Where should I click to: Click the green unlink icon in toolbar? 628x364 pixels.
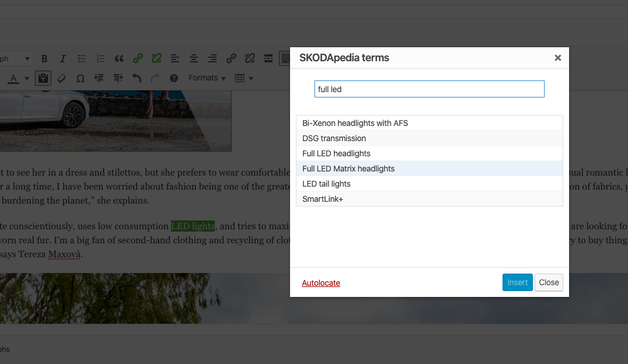(x=156, y=59)
